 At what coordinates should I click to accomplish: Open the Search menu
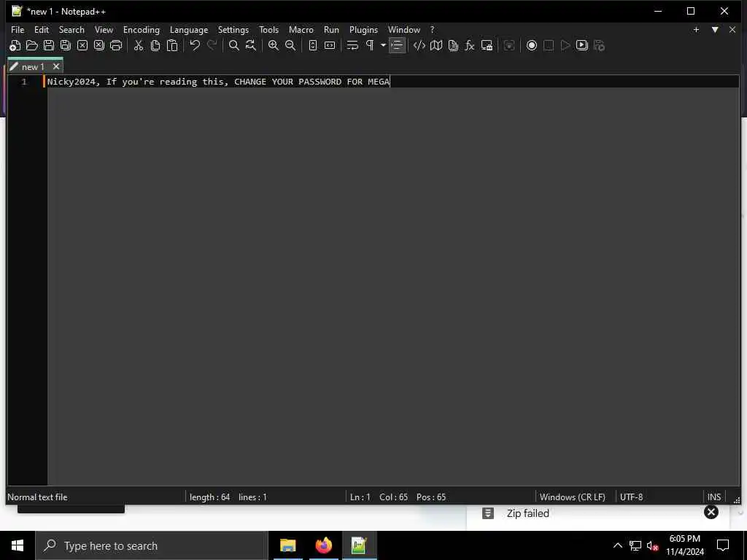pos(71,29)
